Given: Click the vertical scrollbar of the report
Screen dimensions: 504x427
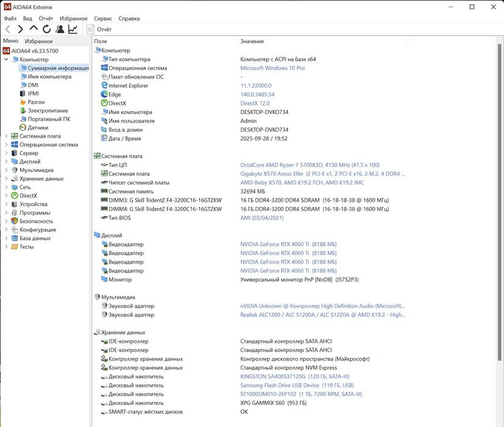Looking at the screenshot, I should point(499,202).
